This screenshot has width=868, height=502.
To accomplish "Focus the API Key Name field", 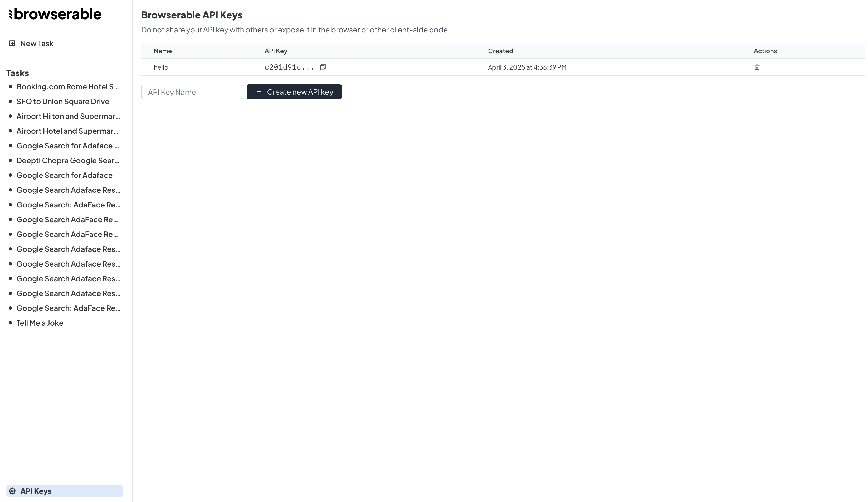I will tap(192, 92).
